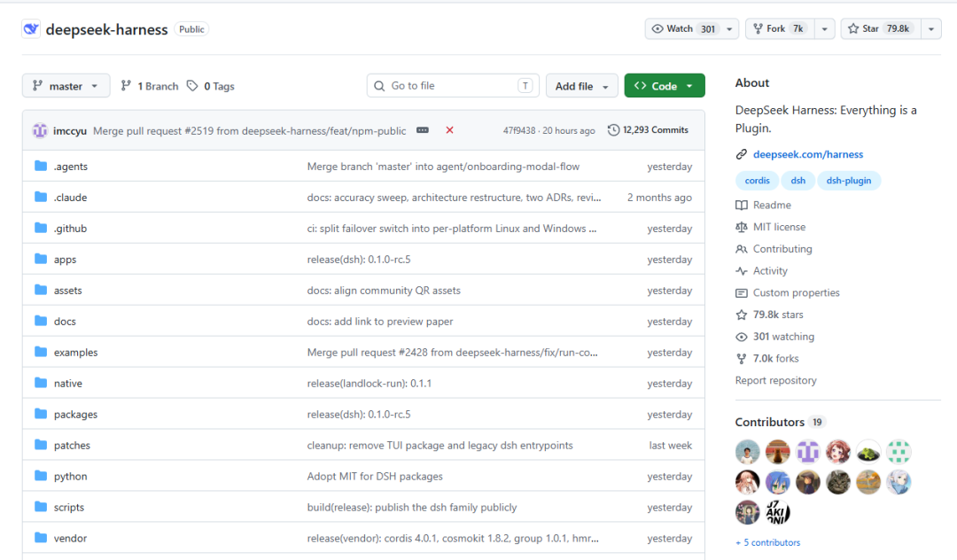
Task: Open the deepseek.com/harness website link
Action: (807, 154)
